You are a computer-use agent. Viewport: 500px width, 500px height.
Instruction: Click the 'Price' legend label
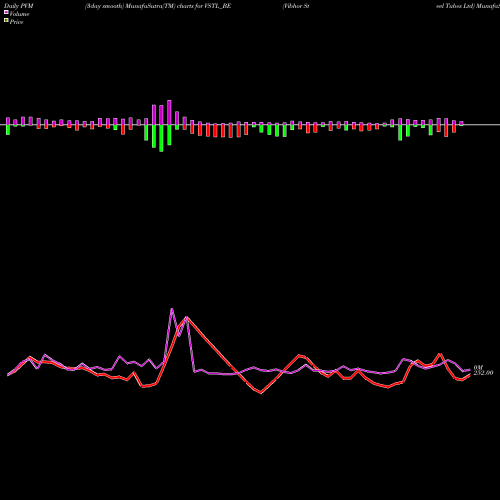point(16,22)
